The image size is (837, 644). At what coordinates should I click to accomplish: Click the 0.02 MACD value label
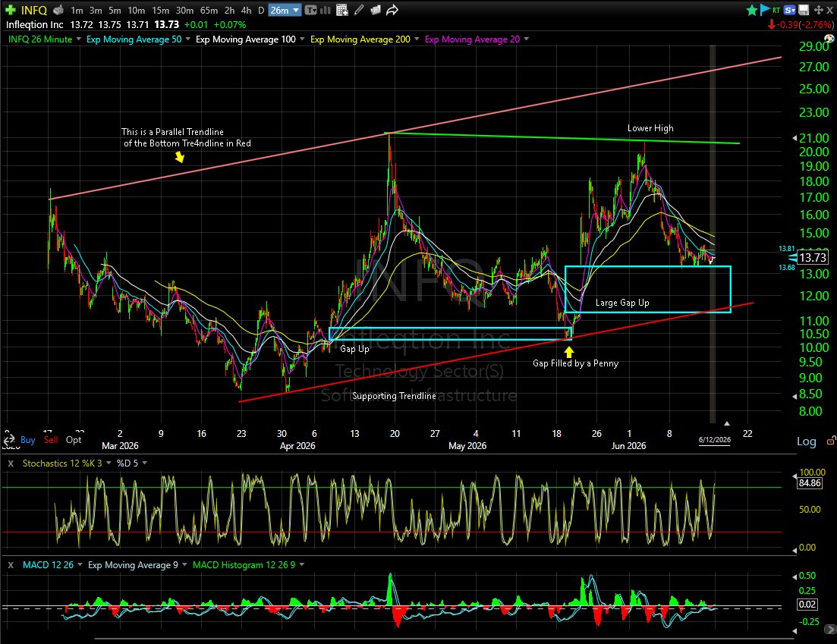click(x=807, y=604)
